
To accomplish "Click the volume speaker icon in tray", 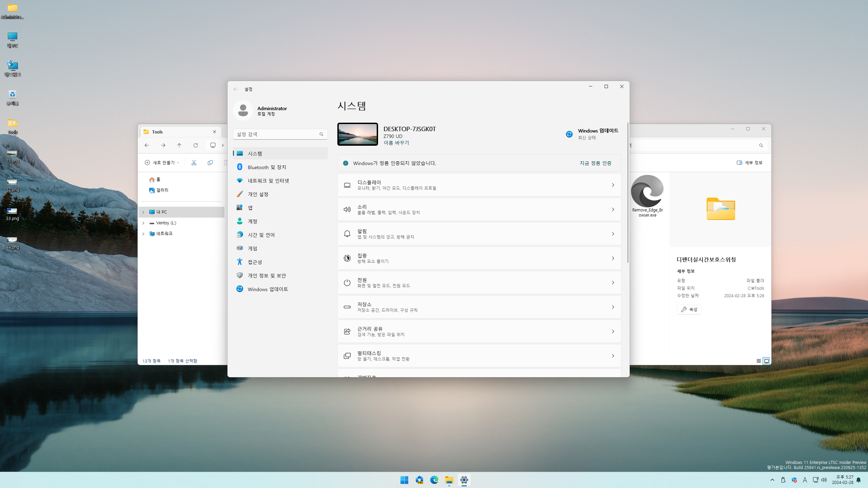I will coord(824,480).
